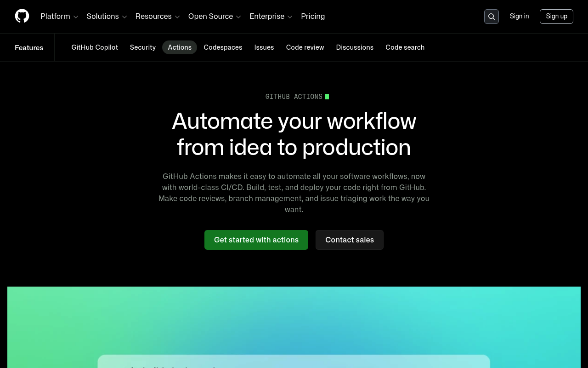Viewport: 588px width, 368px height.
Task: Open the Code search tab
Action: click(x=405, y=47)
